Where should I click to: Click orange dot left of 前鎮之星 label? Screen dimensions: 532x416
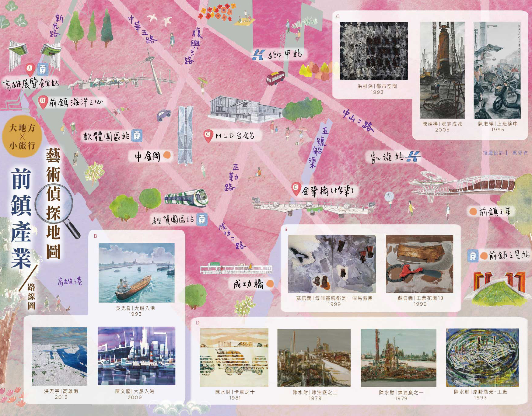point(473,211)
